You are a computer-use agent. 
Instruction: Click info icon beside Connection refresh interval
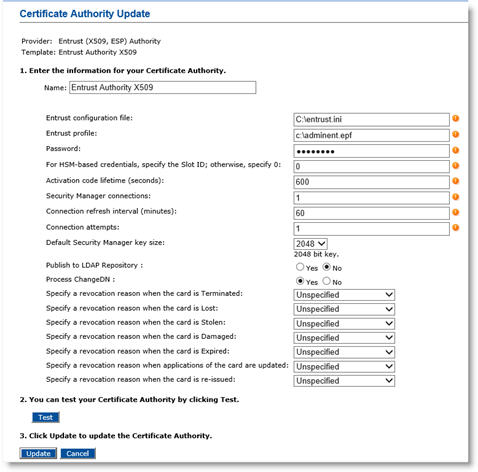click(x=455, y=212)
